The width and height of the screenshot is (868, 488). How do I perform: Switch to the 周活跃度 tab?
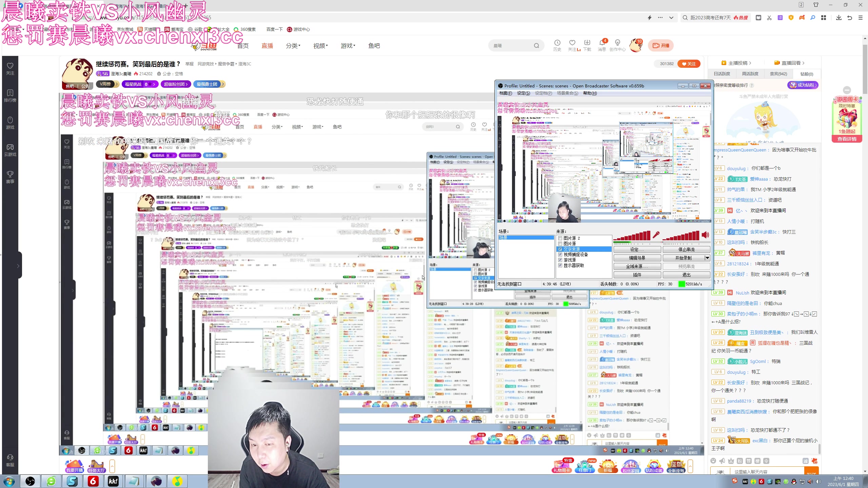(750, 74)
